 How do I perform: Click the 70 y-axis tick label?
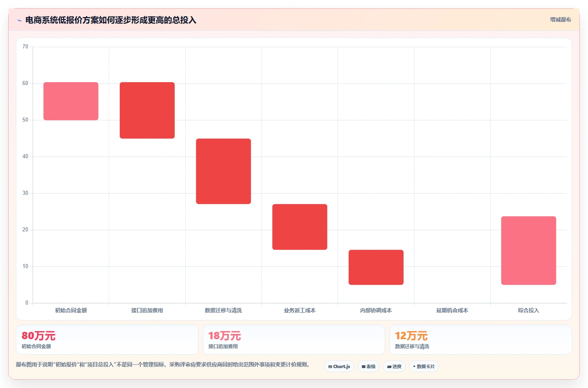point(25,47)
